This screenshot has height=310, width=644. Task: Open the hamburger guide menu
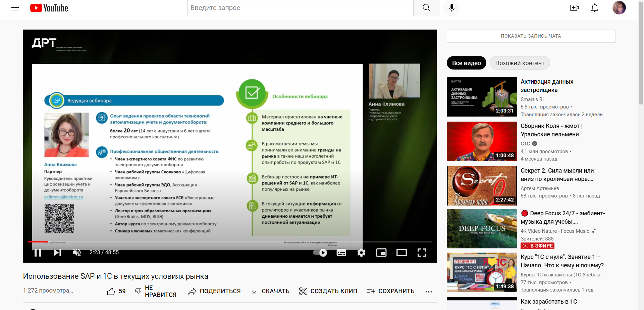tap(15, 8)
